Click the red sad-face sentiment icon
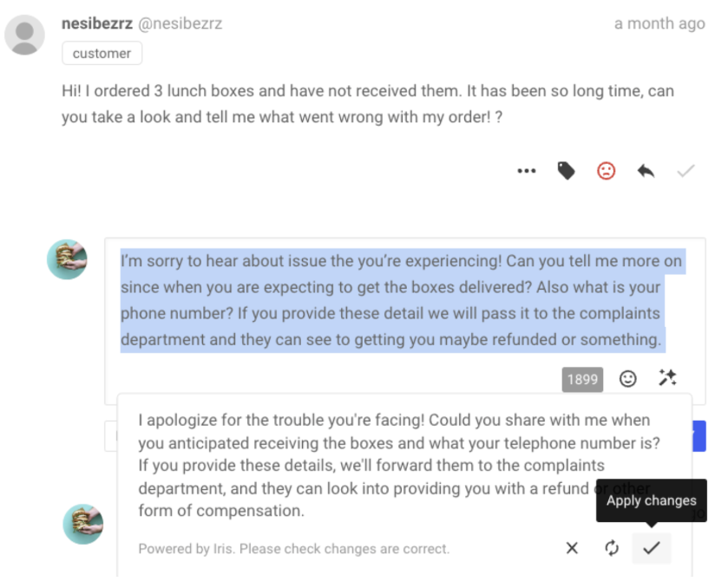The width and height of the screenshot is (715, 588). (x=606, y=171)
